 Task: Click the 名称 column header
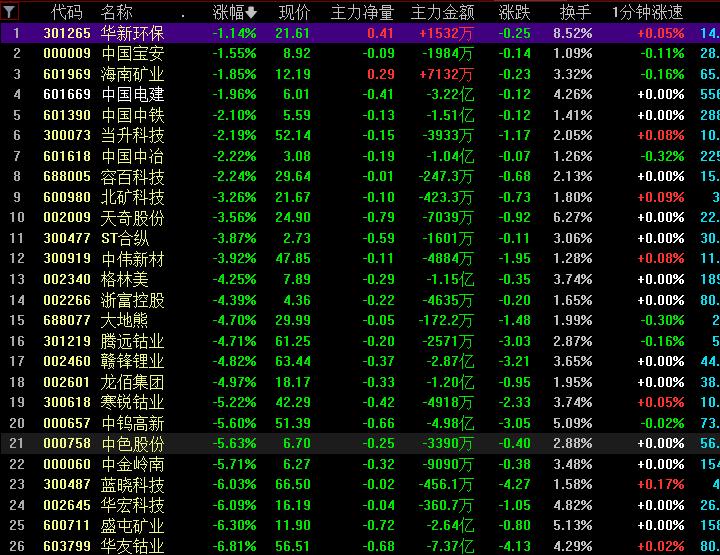point(117,12)
